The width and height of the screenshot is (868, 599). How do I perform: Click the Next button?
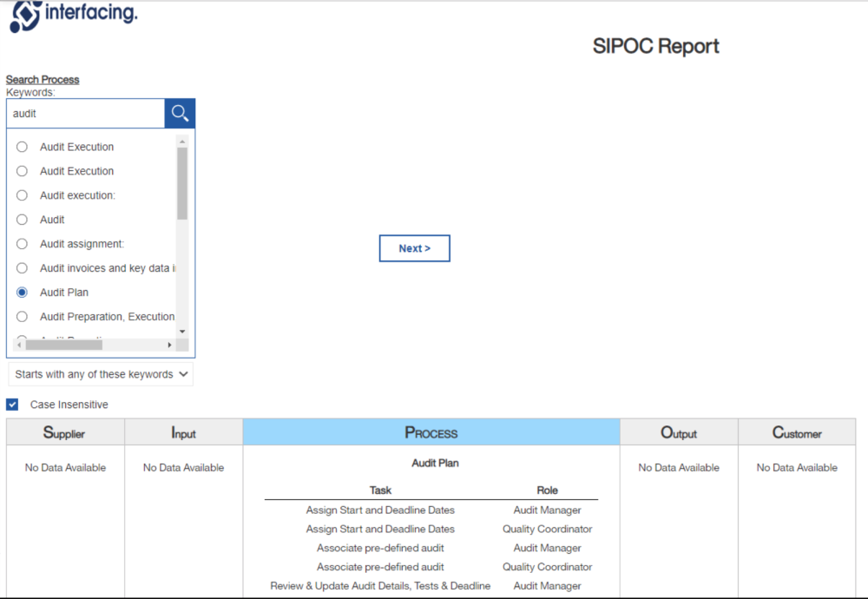(415, 248)
